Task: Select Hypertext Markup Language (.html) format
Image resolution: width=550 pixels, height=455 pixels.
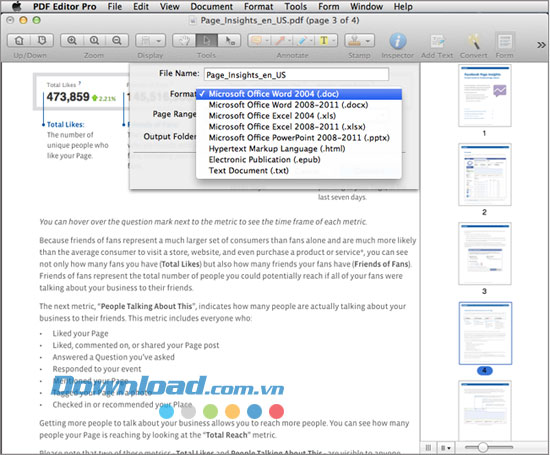Action: [x=299, y=148]
